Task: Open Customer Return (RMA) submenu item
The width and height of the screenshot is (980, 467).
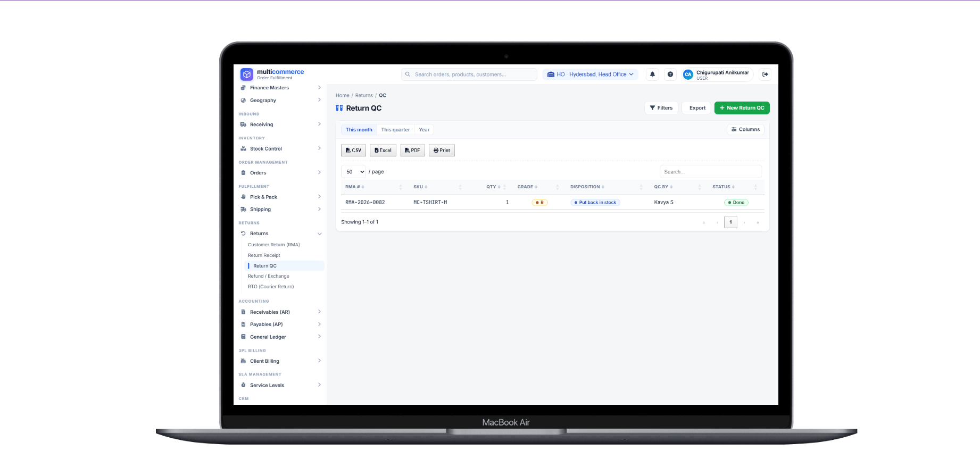Action: 273,245
